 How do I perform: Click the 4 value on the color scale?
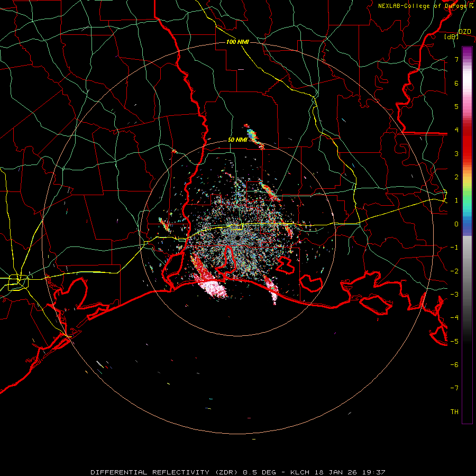pos(456,130)
